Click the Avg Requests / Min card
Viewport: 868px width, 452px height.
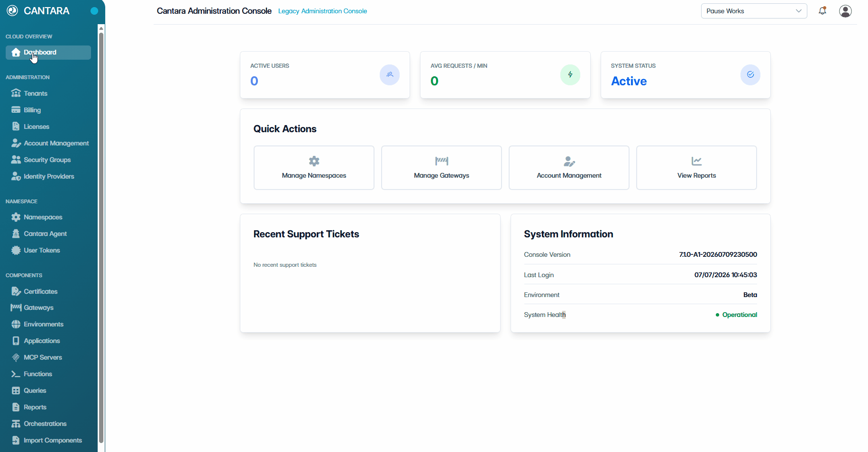coord(505,75)
